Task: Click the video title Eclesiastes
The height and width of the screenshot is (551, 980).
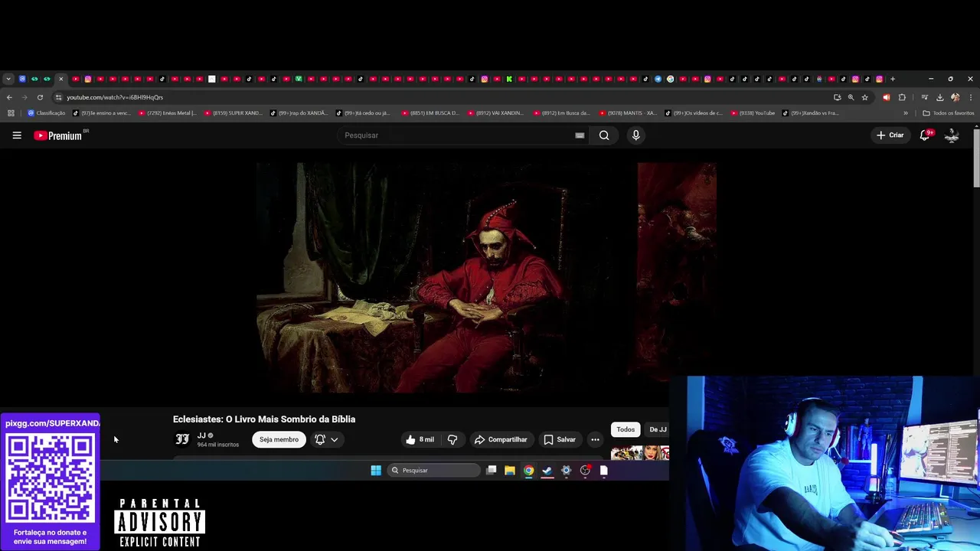Action: coord(264,419)
